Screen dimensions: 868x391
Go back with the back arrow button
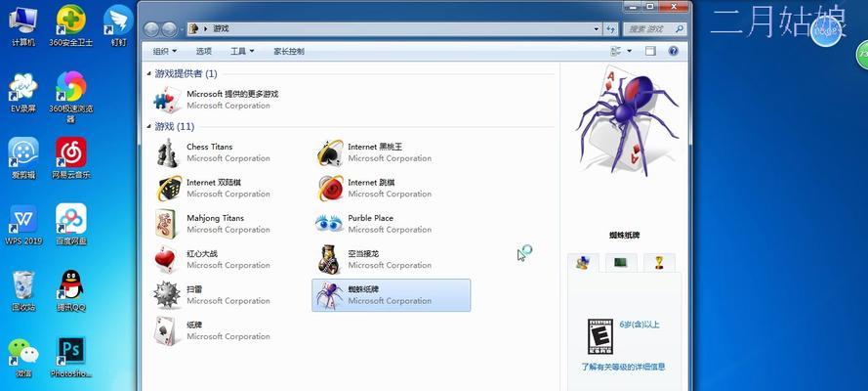(151, 28)
